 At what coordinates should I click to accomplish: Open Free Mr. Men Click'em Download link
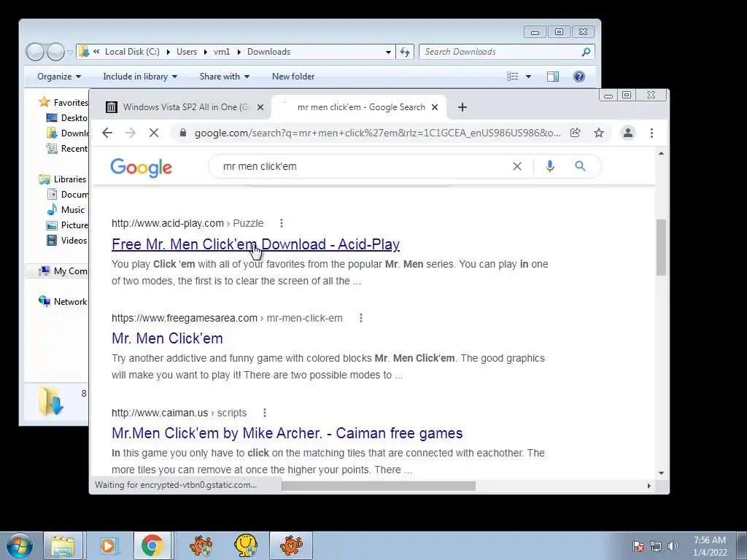pyautogui.click(x=255, y=244)
